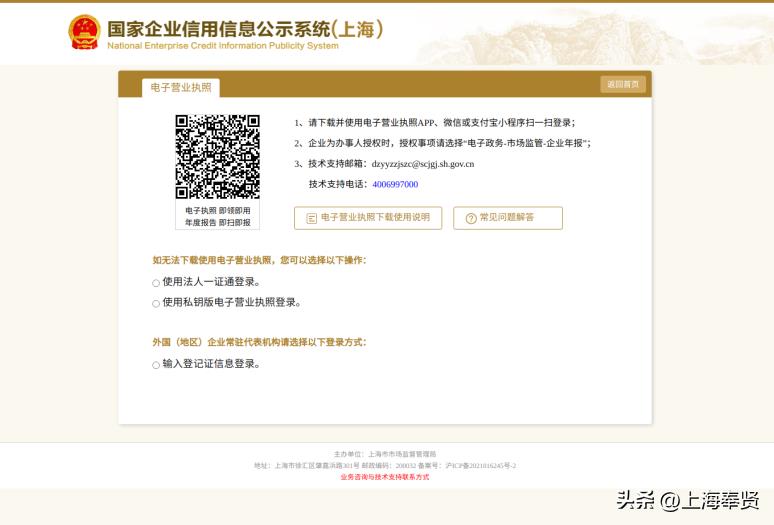
Task: Open 电子营业执照下载使用说明 button
Action: pos(368,218)
